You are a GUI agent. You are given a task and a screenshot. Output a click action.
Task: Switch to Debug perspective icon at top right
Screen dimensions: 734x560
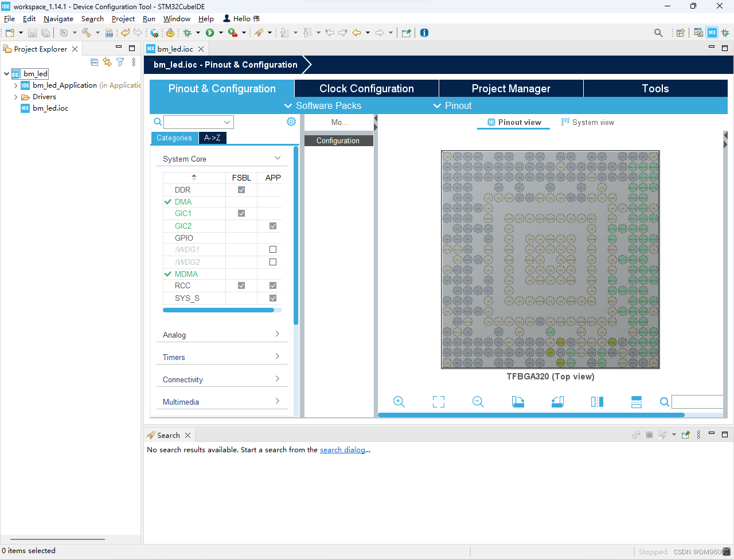tap(725, 33)
